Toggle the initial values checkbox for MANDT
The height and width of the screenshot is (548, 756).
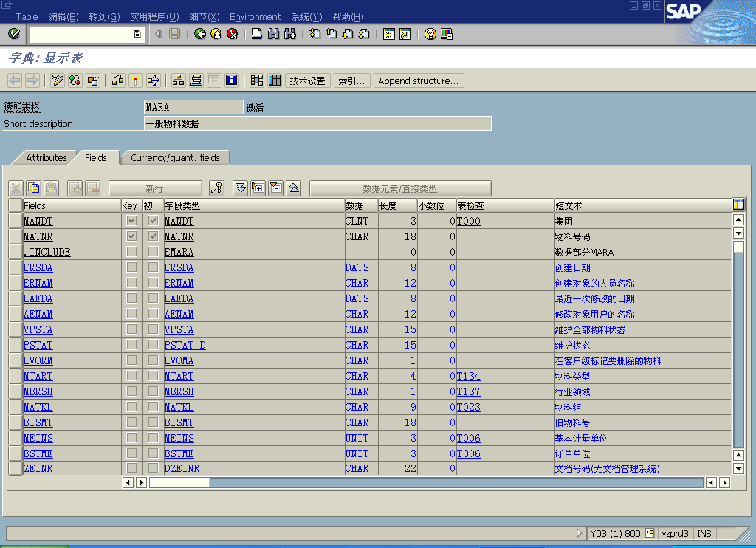153,220
